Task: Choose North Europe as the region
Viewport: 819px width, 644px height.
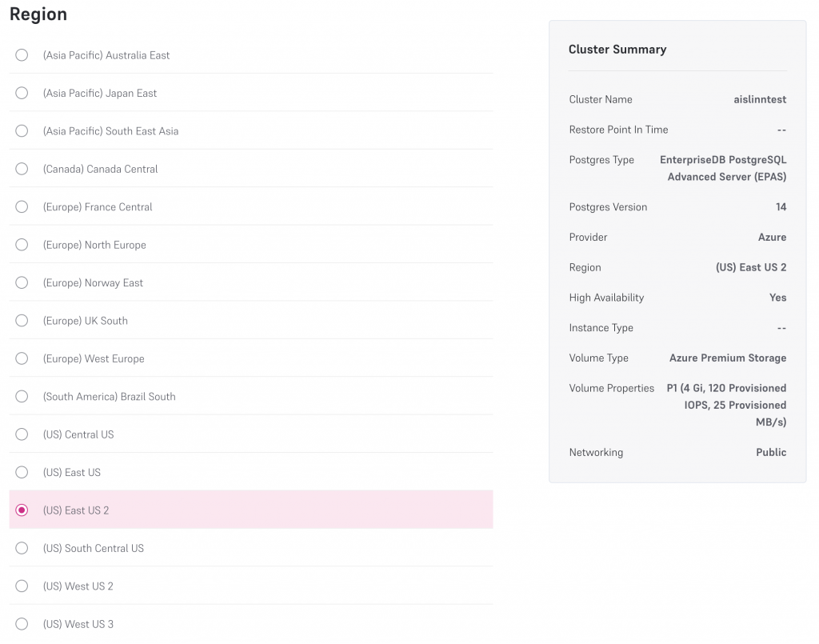Action: point(22,245)
